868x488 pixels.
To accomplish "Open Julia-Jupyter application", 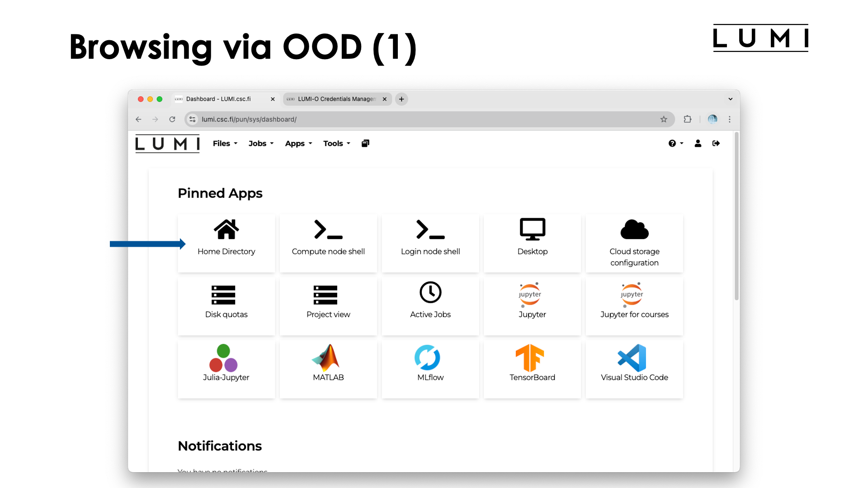I will click(x=226, y=363).
